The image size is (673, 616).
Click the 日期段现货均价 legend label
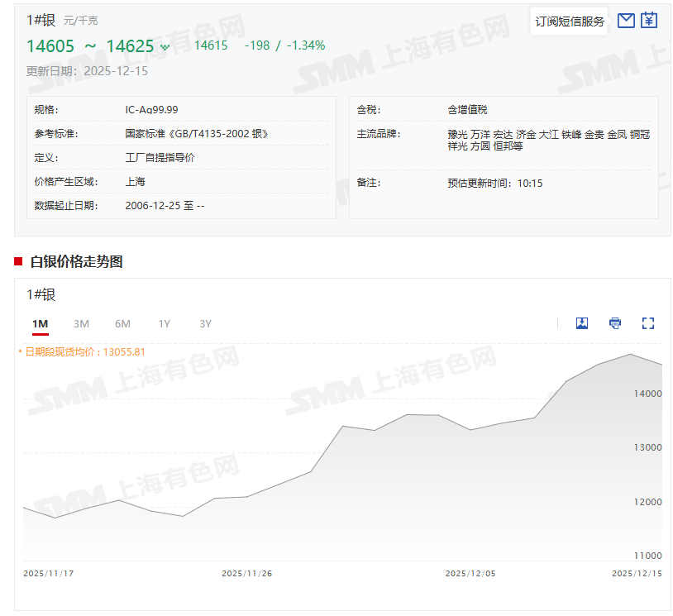84,351
